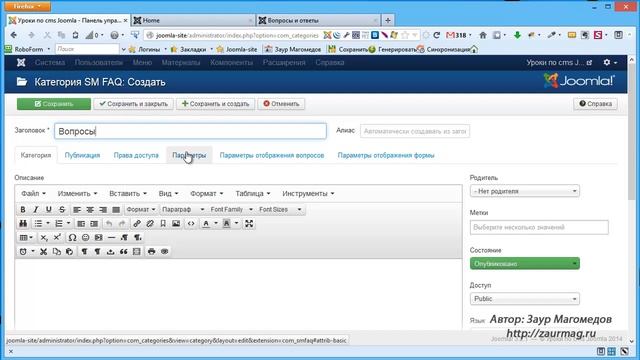
Task: Open the Параграф block format dropdown
Action: coord(183,209)
